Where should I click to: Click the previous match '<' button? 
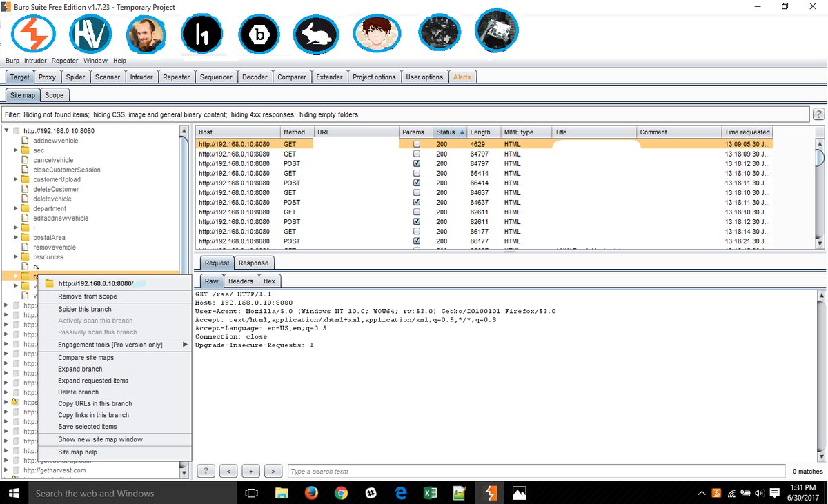pos(228,472)
